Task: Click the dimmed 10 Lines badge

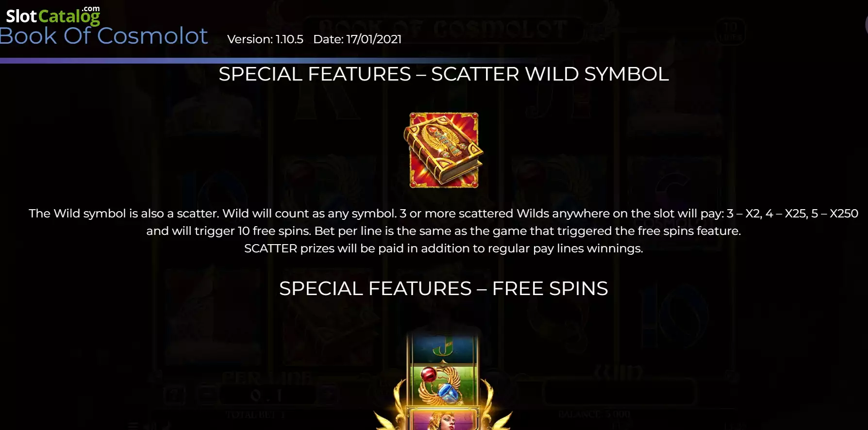Action: click(731, 31)
